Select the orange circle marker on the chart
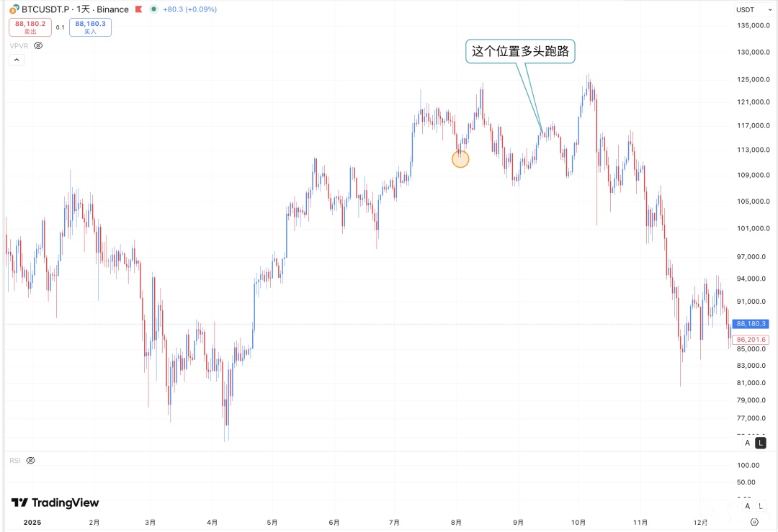The height and width of the screenshot is (532, 778). pyautogui.click(x=460, y=159)
